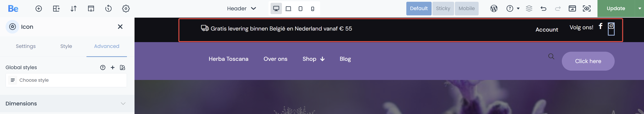Expand the Dimensions section

coord(67,104)
